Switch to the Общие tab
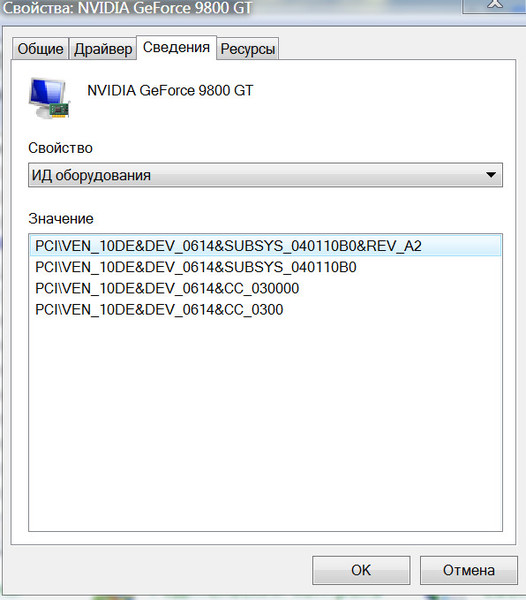Viewport: 526px width, 600px height. point(41,49)
